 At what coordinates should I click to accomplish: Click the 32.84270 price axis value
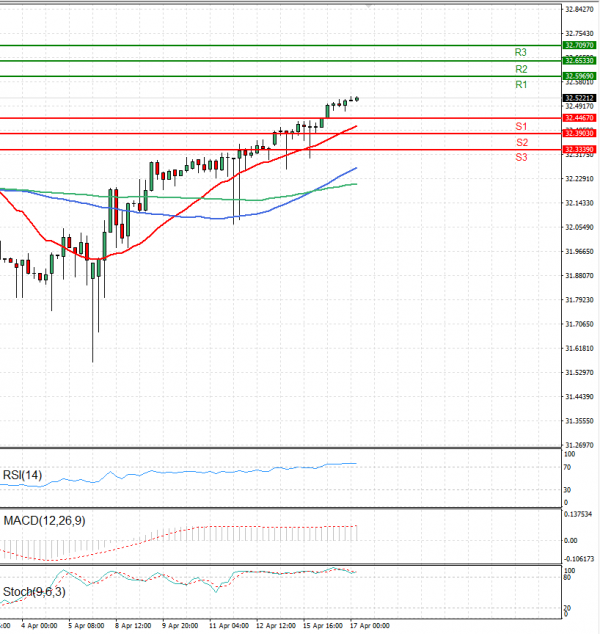[x=579, y=9]
